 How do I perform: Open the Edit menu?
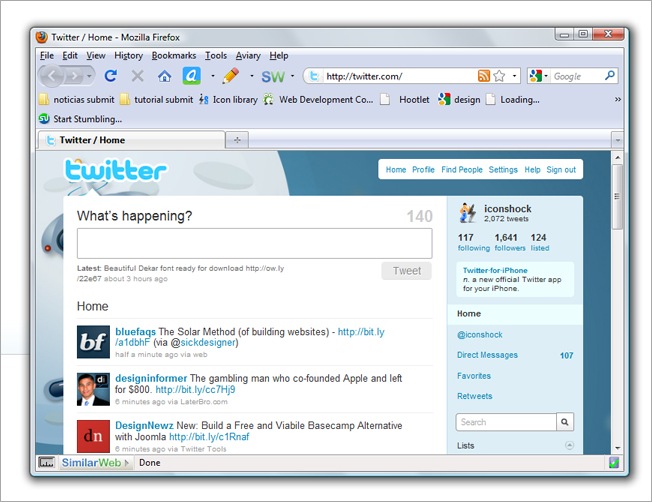(x=70, y=55)
